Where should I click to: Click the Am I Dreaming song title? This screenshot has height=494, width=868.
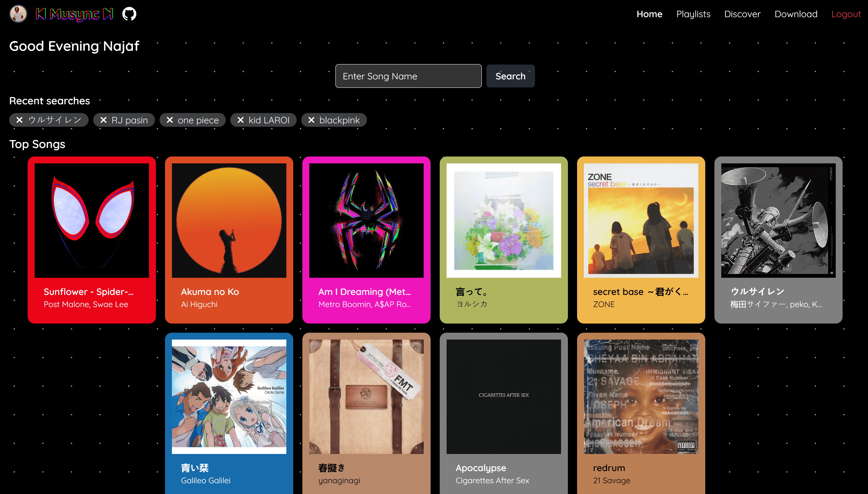pyautogui.click(x=364, y=292)
